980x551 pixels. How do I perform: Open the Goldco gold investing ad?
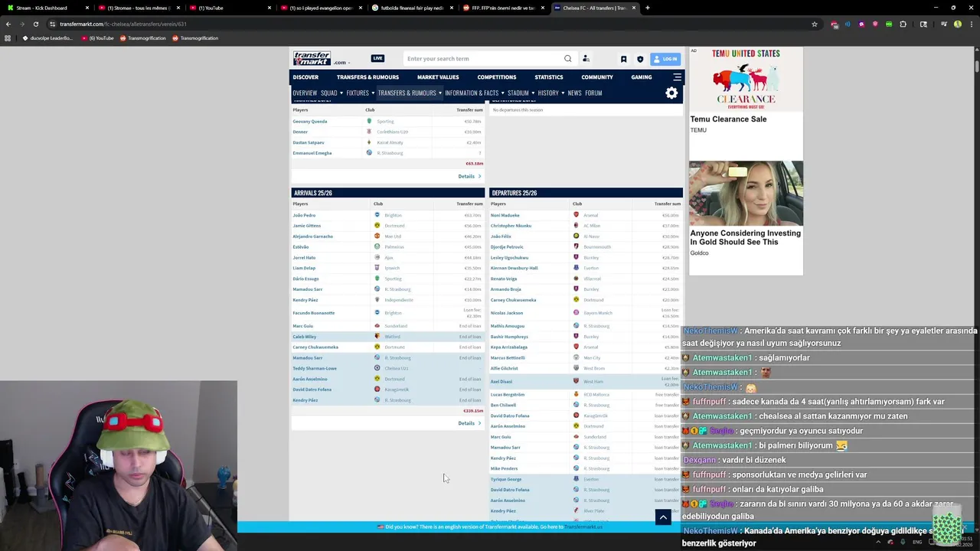click(x=746, y=217)
